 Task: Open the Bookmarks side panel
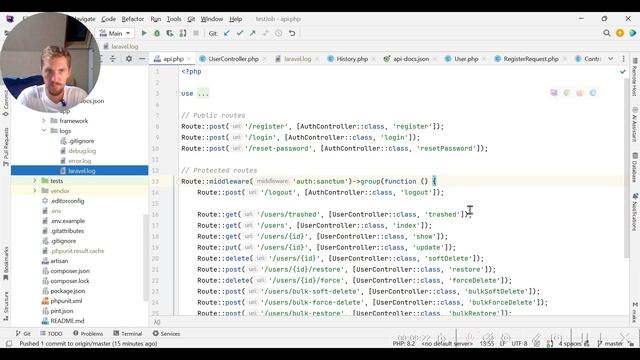pyautogui.click(x=6, y=264)
